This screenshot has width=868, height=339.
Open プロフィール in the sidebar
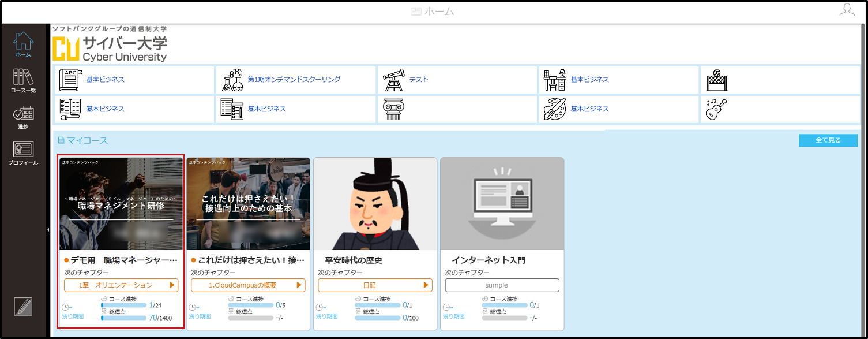click(x=23, y=154)
